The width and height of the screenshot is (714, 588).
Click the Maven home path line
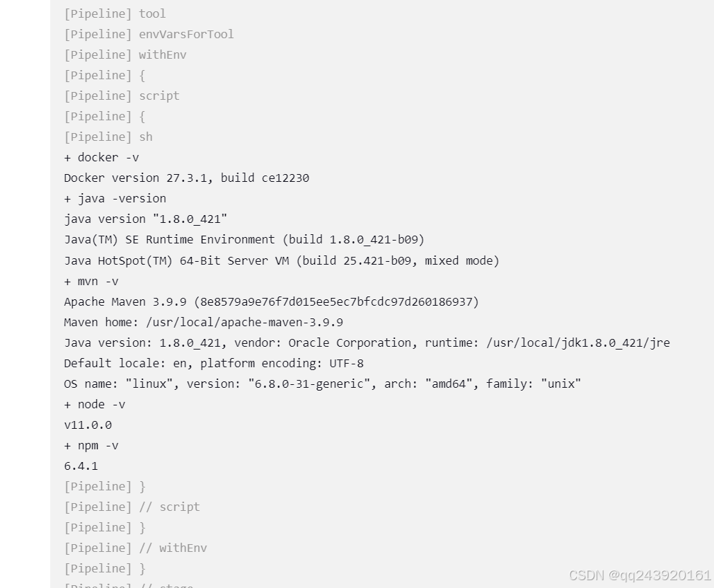pyautogui.click(x=203, y=323)
